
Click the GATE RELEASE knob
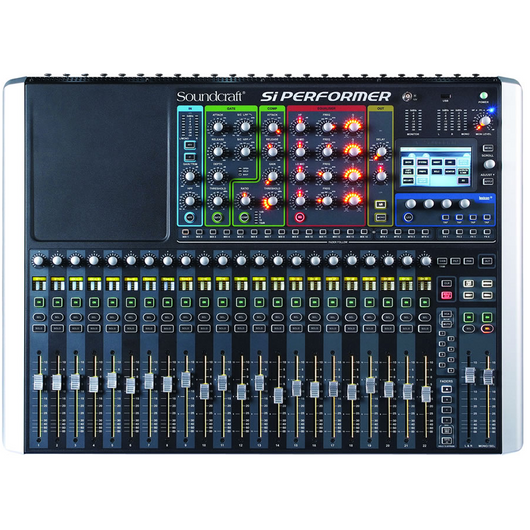[218, 151]
